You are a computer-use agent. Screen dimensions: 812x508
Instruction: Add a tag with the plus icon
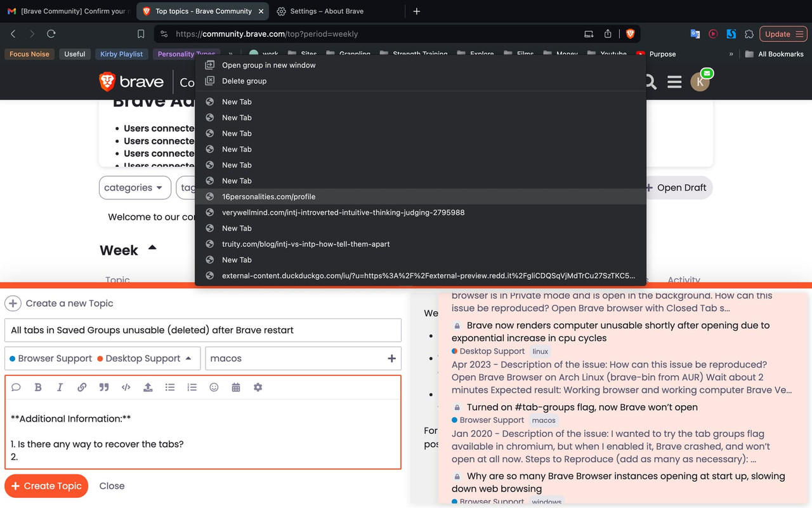pos(391,358)
